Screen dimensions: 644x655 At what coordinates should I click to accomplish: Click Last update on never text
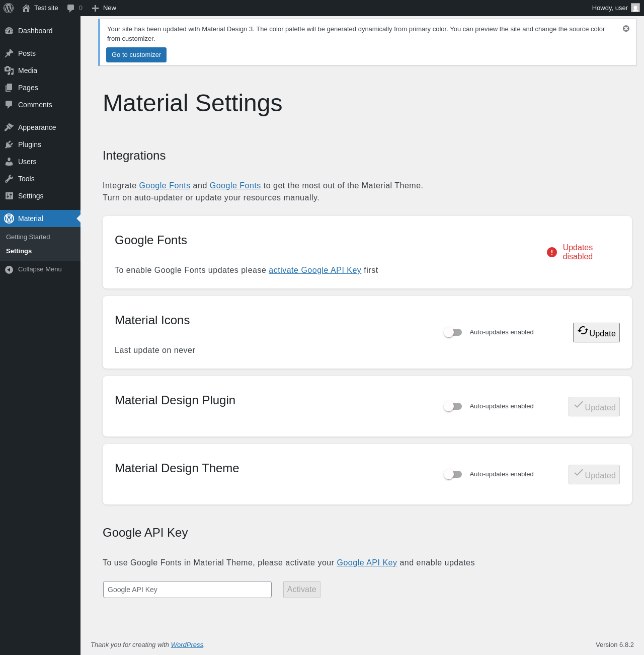pos(155,350)
